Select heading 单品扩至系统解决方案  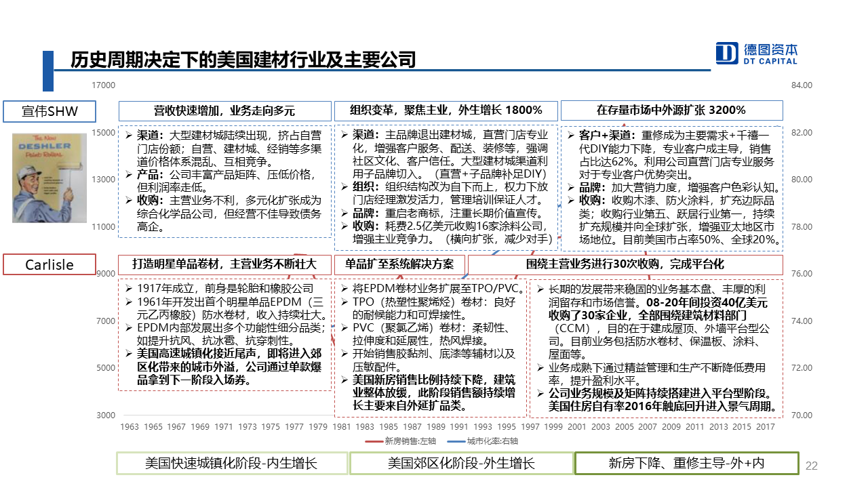(400, 264)
